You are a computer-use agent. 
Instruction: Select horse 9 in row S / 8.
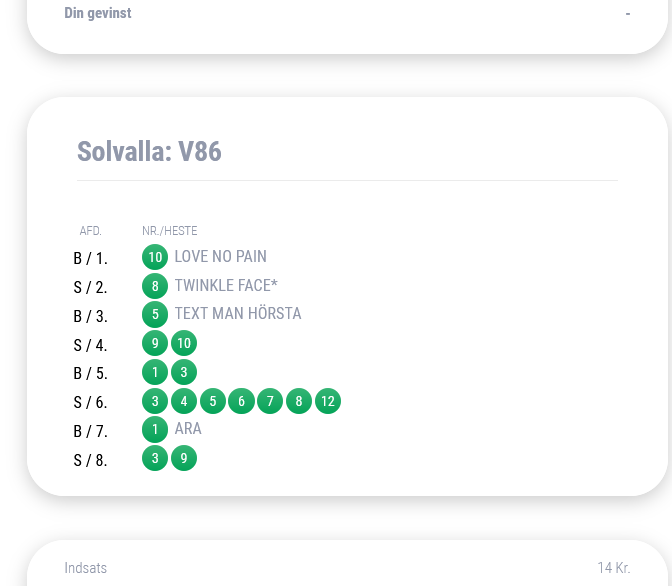coord(184,458)
